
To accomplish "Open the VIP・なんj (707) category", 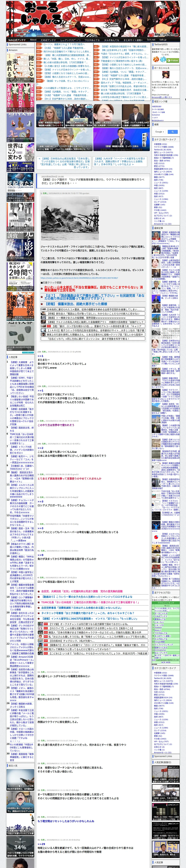I will (161, 213).
